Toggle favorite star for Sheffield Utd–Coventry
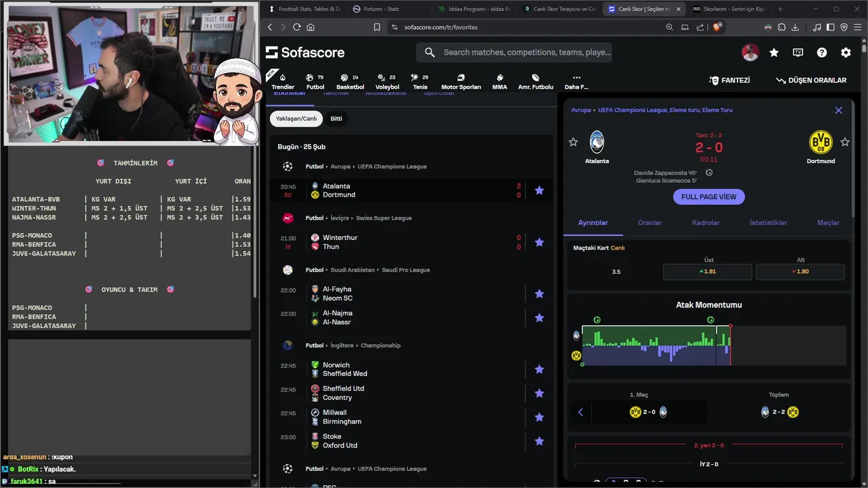Screen dimensions: 868x488 539,393
